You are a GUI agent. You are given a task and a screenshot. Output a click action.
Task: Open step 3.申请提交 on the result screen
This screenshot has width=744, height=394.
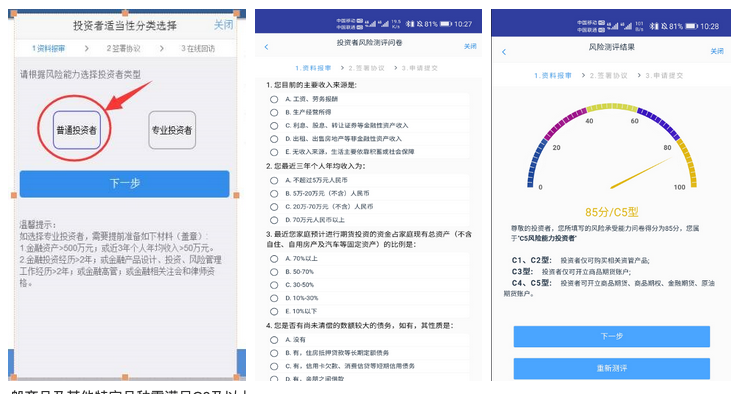click(x=664, y=75)
